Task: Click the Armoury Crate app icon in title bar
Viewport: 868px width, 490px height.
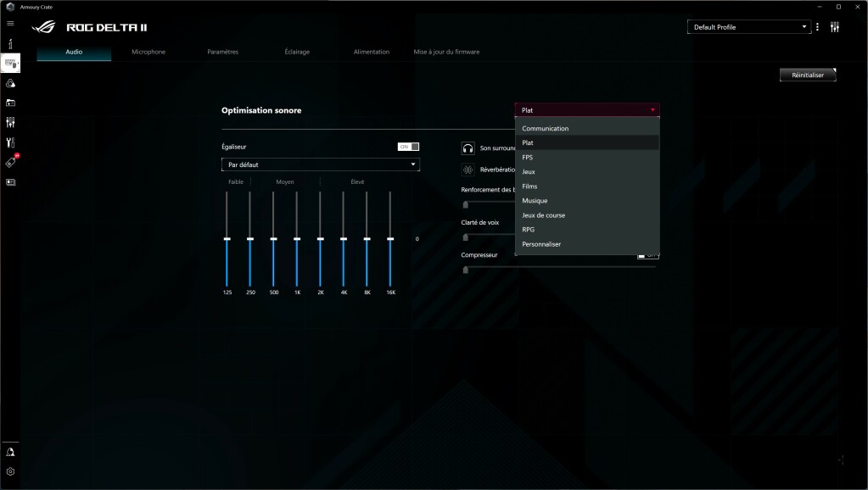Action: (10, 7)
